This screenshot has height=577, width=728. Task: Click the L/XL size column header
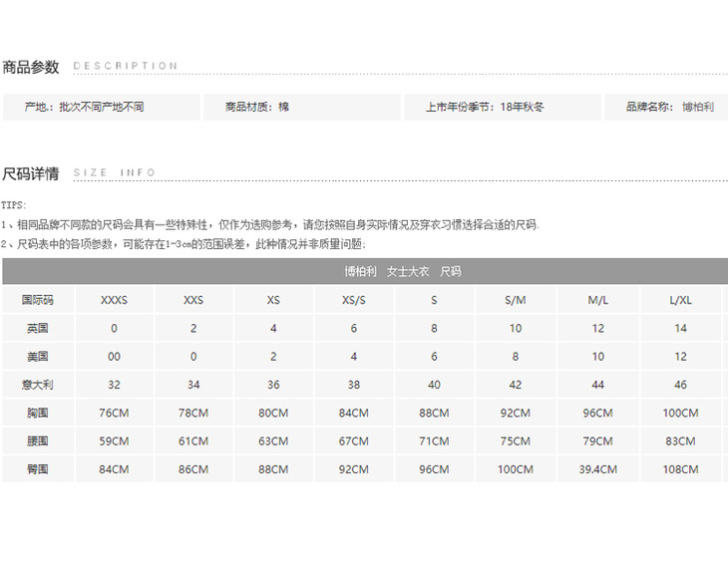[680, 300]
